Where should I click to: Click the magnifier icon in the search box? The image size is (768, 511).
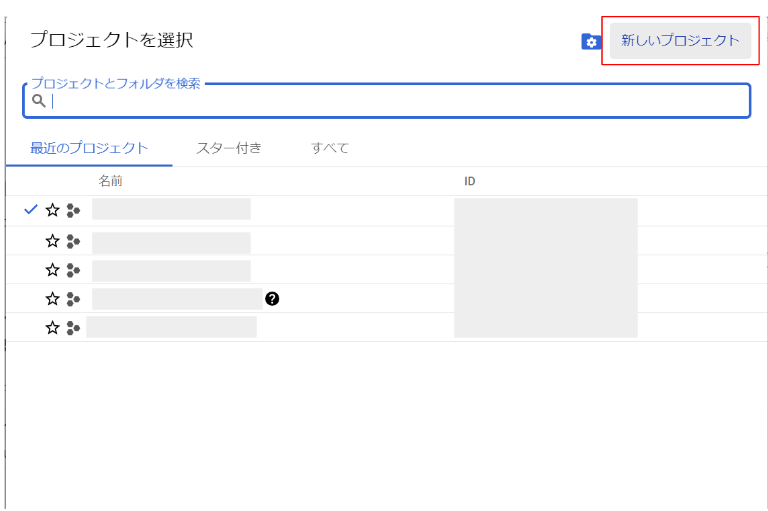coord(39,101)
